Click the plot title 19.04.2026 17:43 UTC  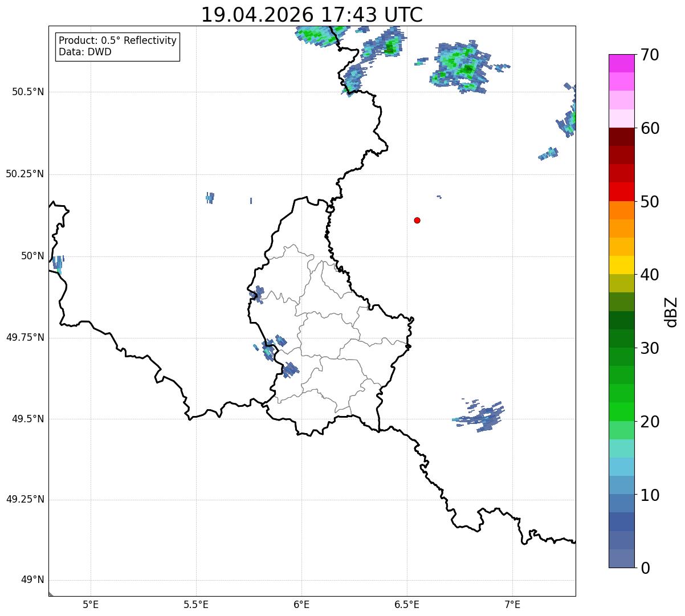tap(312, 14)
